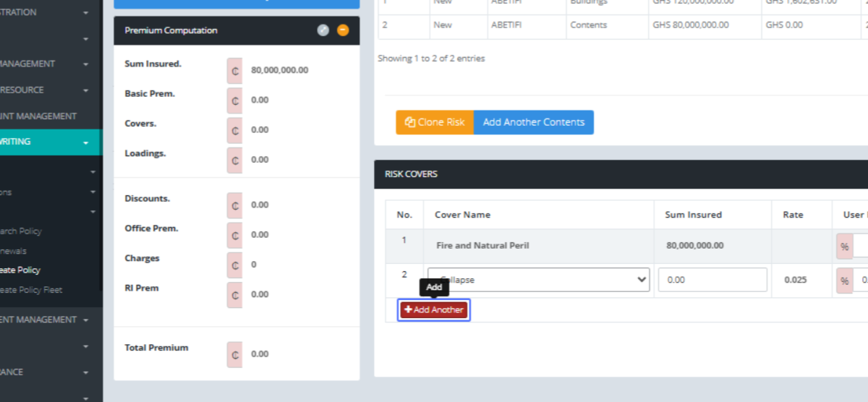This screenshot has width=868, height=402.
Task: Click the cedi icon next to RI Prem
Action: 234,295
